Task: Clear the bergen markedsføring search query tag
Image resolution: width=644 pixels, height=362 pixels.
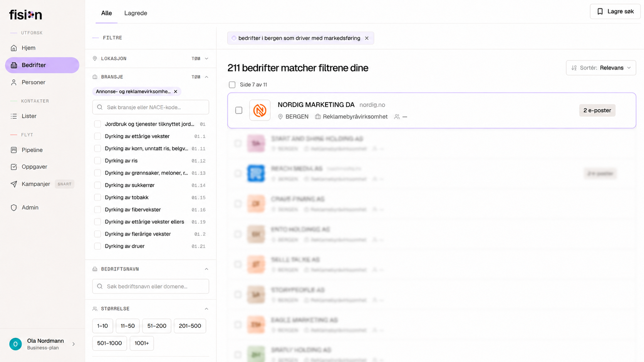Action: [x=367, y=38]
